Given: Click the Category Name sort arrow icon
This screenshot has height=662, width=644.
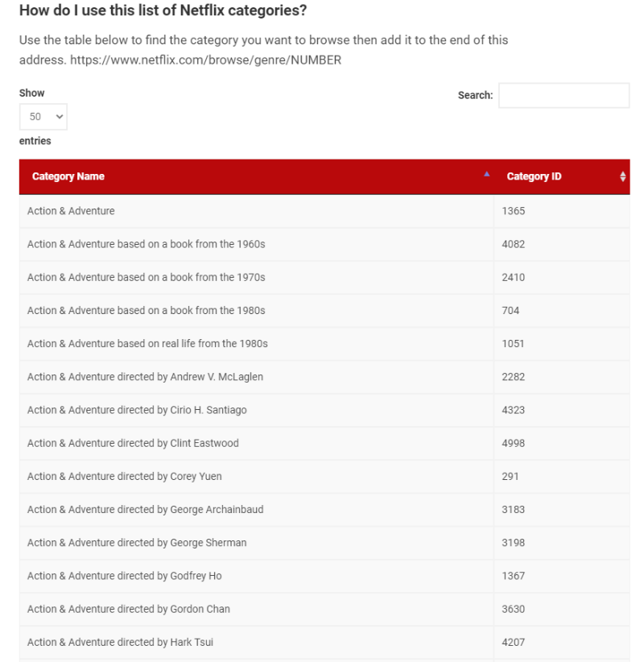Looking at the screenshot, I should (485, 174).
